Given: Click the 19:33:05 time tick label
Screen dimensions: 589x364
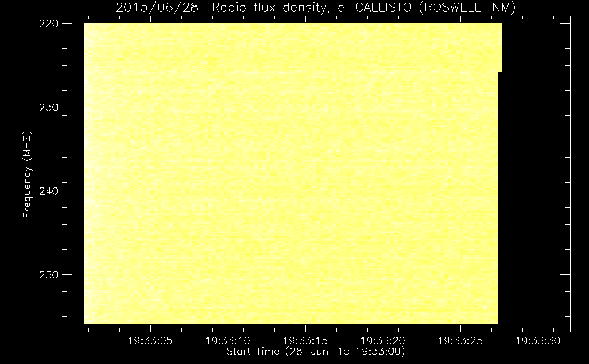Looking at the screenshot, I should click(150, 341).
